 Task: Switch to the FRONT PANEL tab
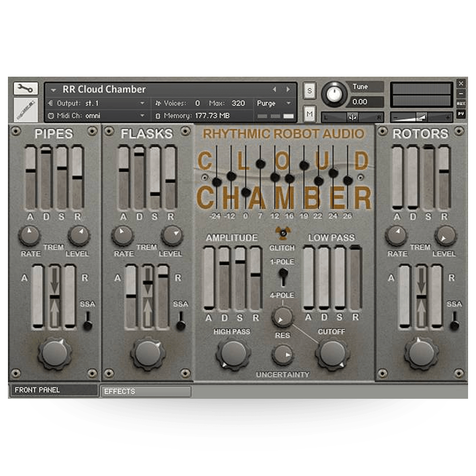(x=54, y=390)
